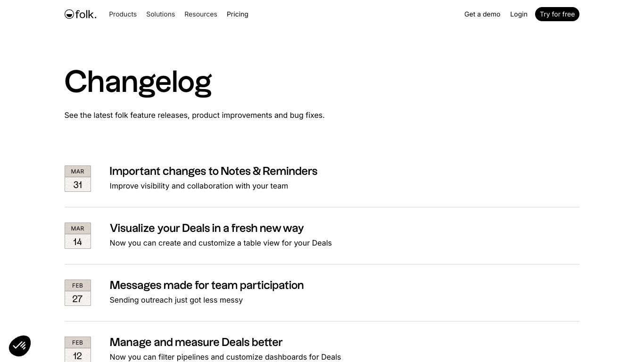Click the MAR 31 calendar date icon
This screenshot has height=362, width=644.
tap(78, 179)
